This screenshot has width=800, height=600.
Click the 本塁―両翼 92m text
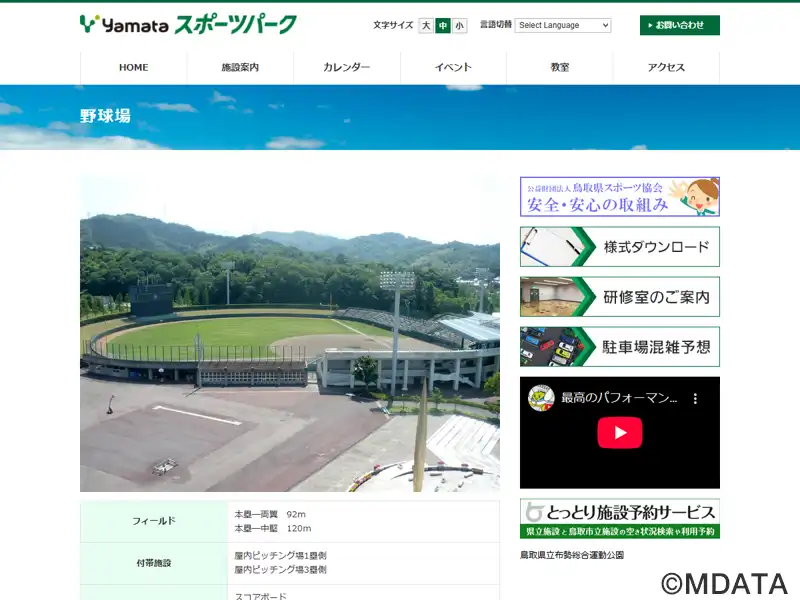[270, 514]
